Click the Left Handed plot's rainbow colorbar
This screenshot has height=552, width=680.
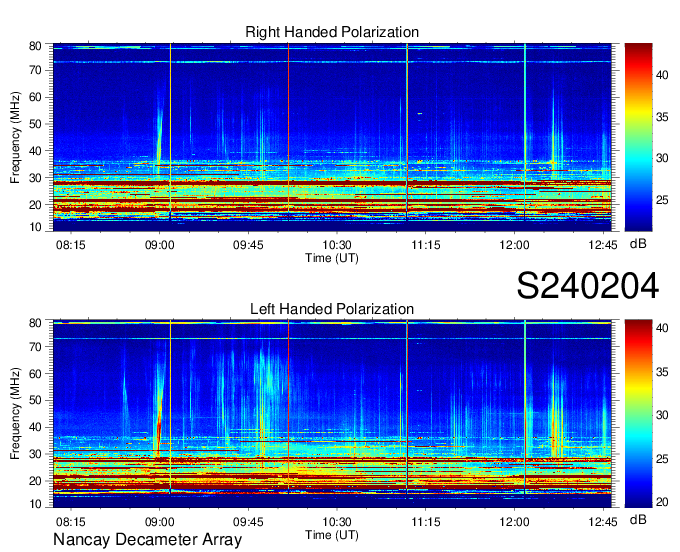pos(638,414)
